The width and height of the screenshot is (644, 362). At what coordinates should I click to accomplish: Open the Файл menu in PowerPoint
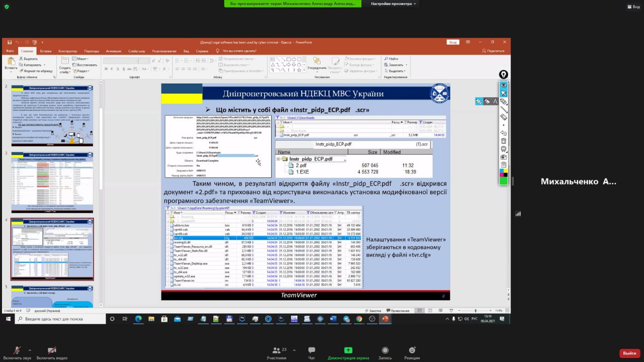pos(10,51)
